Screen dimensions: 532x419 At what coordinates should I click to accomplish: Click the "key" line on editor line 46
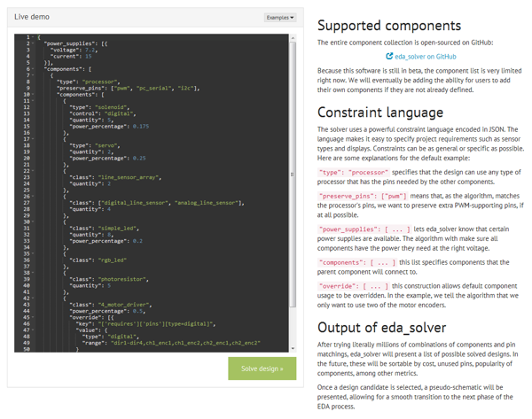pyautogui.click(x=145, y=323)
